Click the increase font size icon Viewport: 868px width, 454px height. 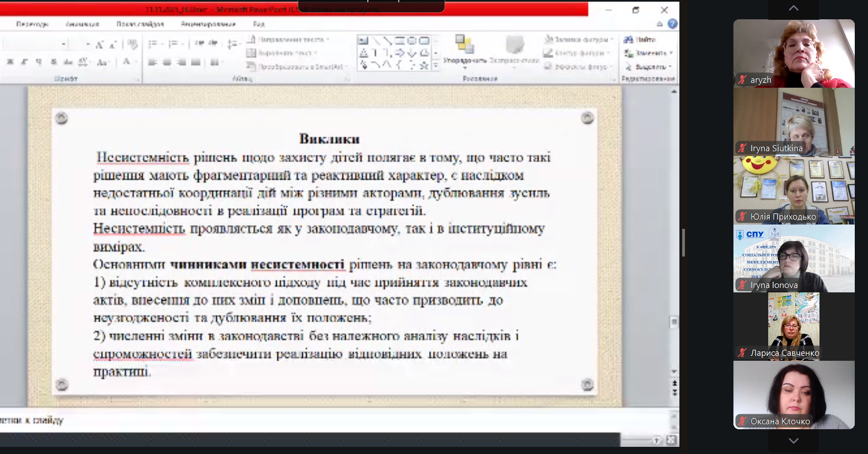[99, 45]
